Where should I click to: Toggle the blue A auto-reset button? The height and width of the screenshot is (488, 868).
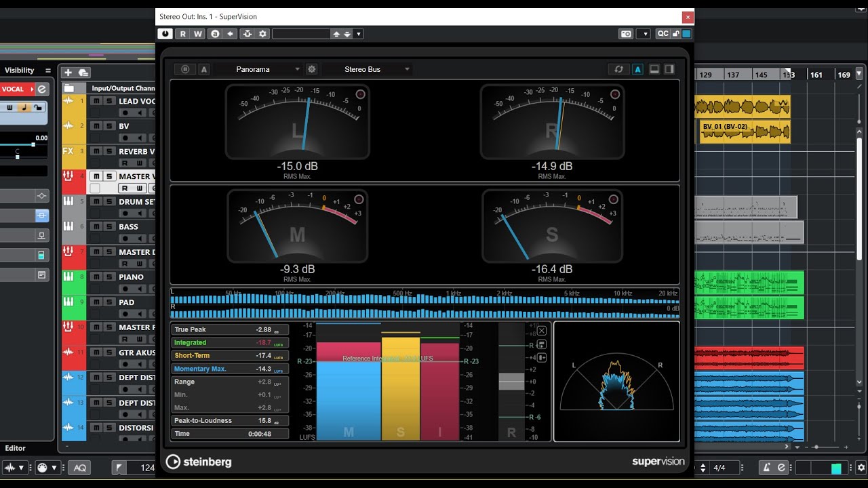pyautogui.click(x=637, y=69)
